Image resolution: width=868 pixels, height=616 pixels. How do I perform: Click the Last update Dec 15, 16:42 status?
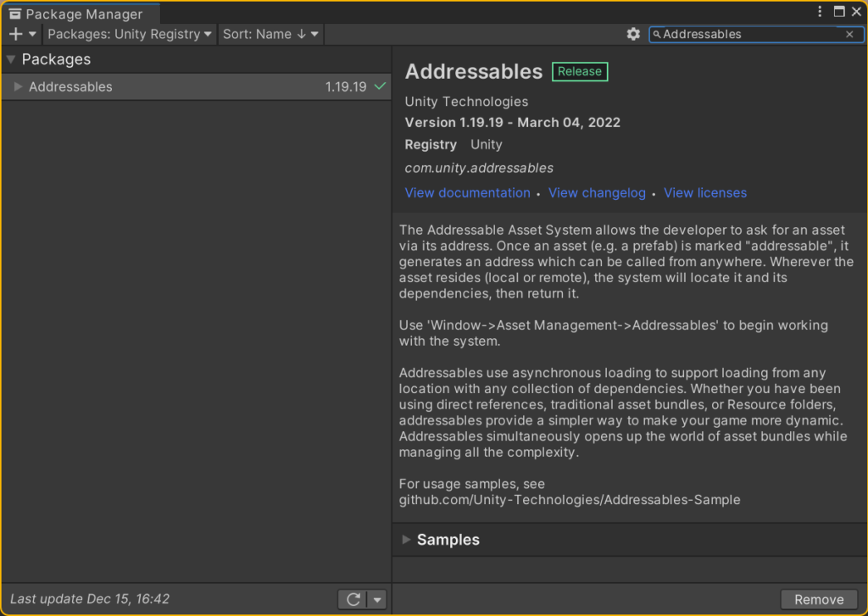(90, 599)
